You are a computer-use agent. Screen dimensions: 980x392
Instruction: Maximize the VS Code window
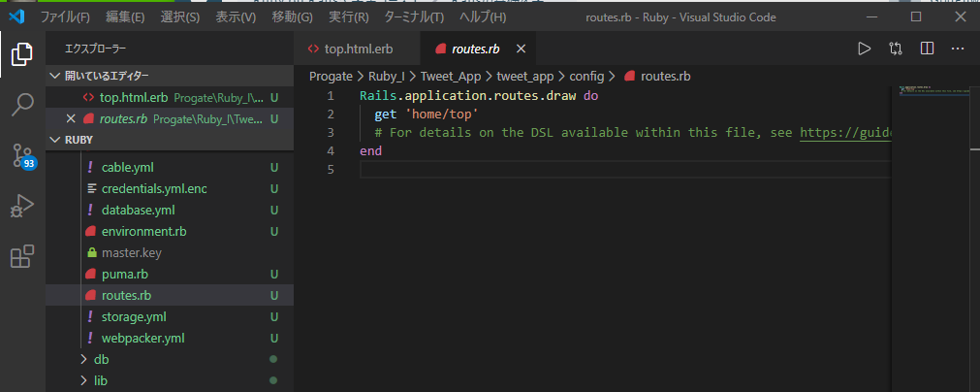[x=916, y=16]
